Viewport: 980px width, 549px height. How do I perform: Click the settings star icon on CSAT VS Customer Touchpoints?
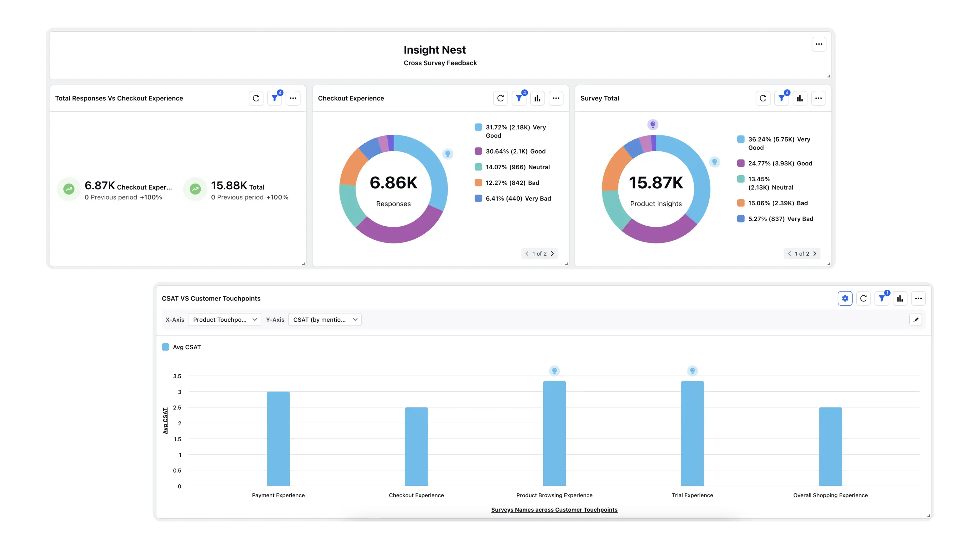pyautogui.click(x=845, y=298)
